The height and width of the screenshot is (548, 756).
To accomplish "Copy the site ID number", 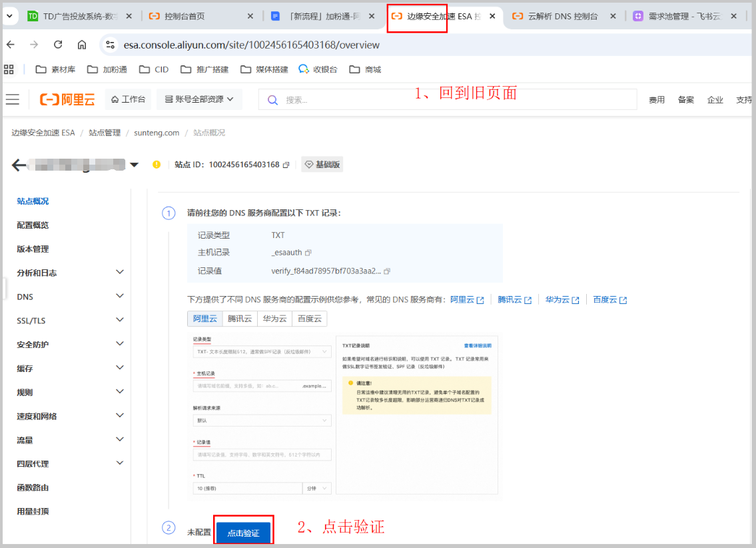I will point(286,165).
